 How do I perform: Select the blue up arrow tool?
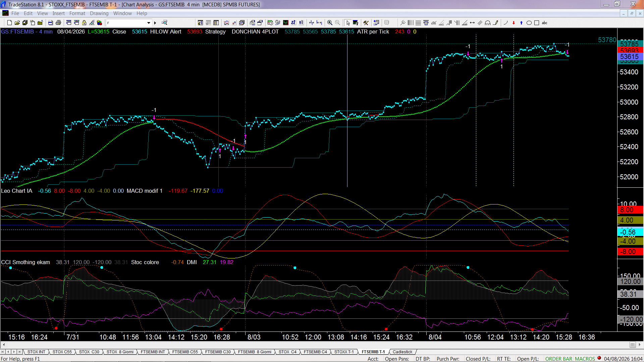(521, 23)
